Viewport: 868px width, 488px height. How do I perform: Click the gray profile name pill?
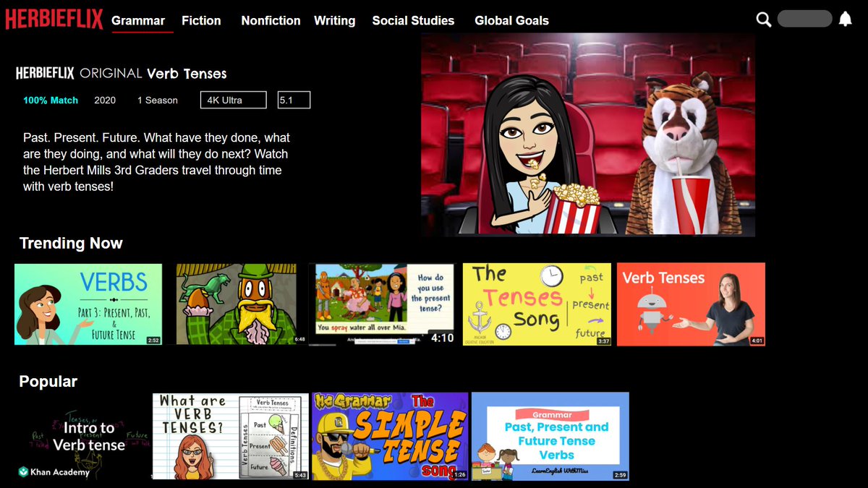(x=804, y=19)
